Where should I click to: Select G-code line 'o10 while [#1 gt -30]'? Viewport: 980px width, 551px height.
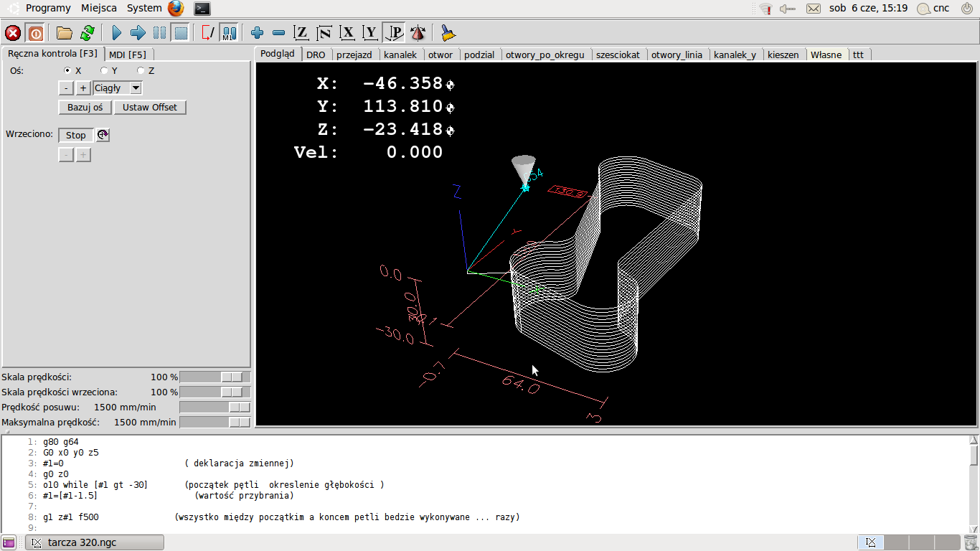click(x=95, y=485)
